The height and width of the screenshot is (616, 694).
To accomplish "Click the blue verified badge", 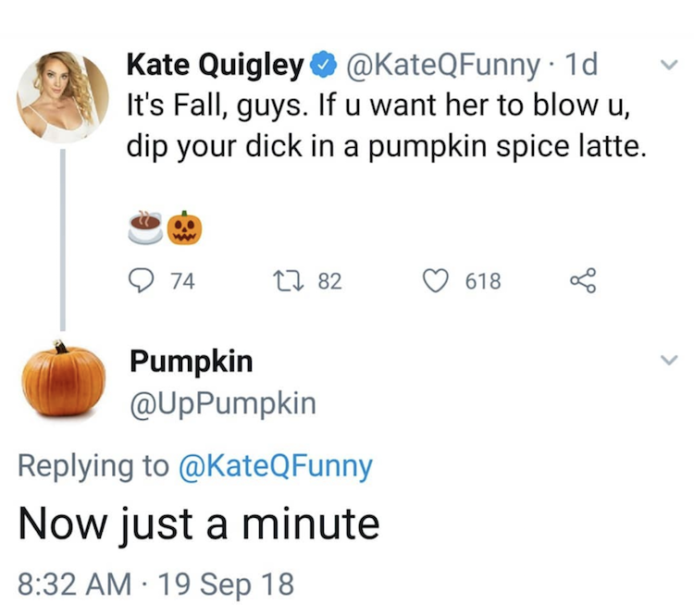I will [x=322, y=65].
